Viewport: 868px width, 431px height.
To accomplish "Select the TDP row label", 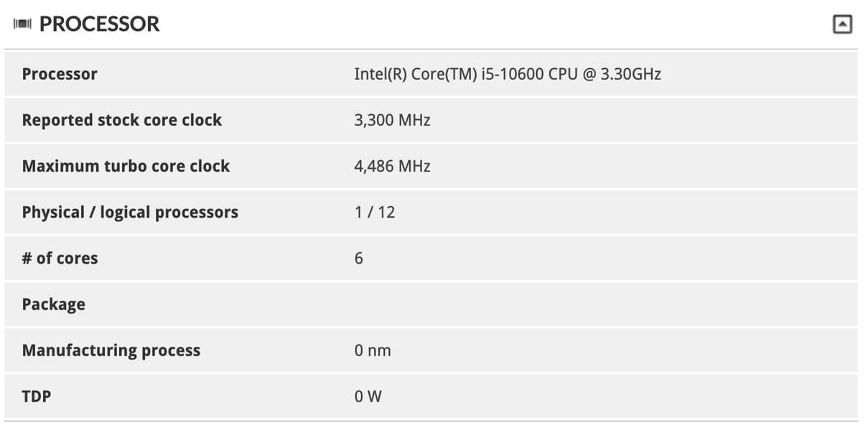I will point(37,396).
